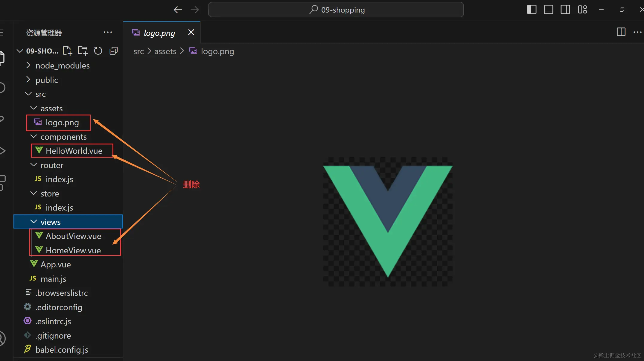The image size is (644, 361).
Task: Open customize layout icon
Action: pos(582,10)
